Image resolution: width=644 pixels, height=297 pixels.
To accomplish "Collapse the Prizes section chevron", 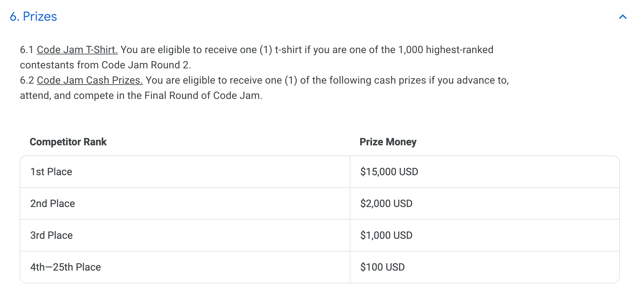I will click(x=623, y=17).
